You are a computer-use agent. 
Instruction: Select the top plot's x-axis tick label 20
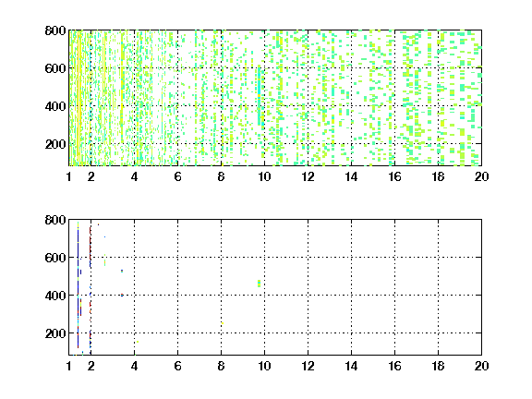tap(481, 176)
